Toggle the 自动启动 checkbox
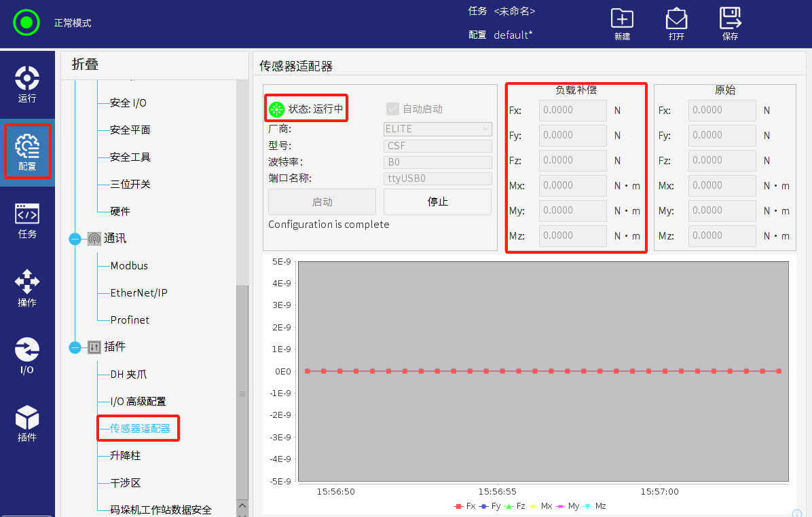 pyautogui.click(x=392, y=109)
